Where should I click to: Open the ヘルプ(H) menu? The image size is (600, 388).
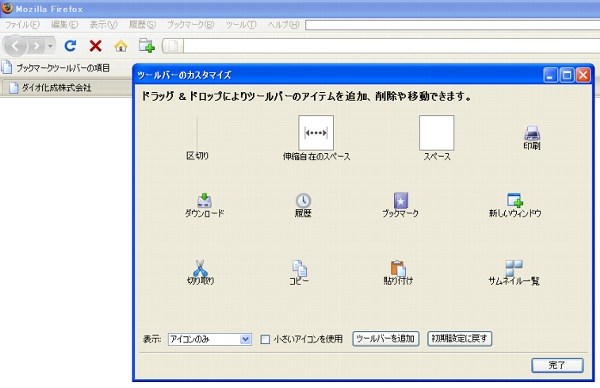click(283, 25)
